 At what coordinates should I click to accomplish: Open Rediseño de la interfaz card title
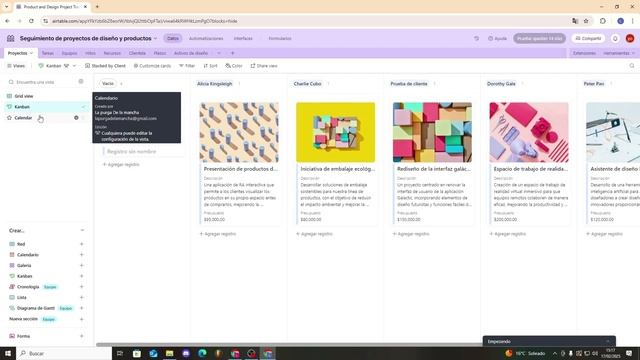(x=434, y=169)
